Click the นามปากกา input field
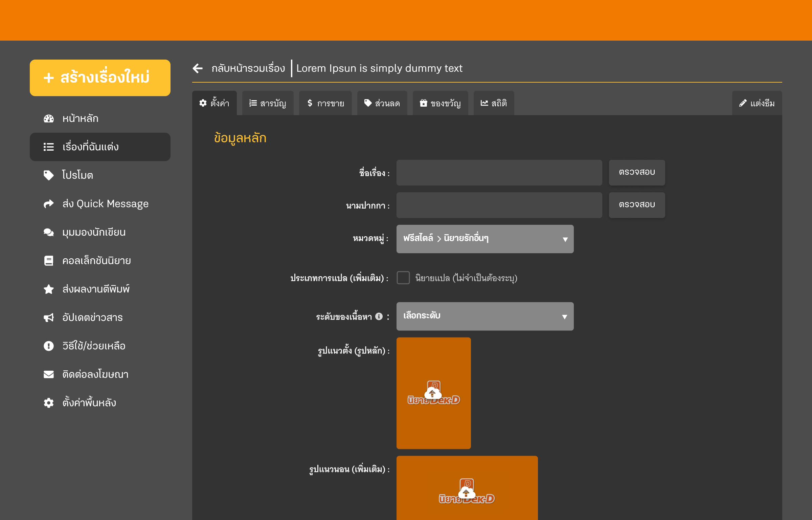The height and width of the screenshot is (520, 812). [x=499, y=205]
